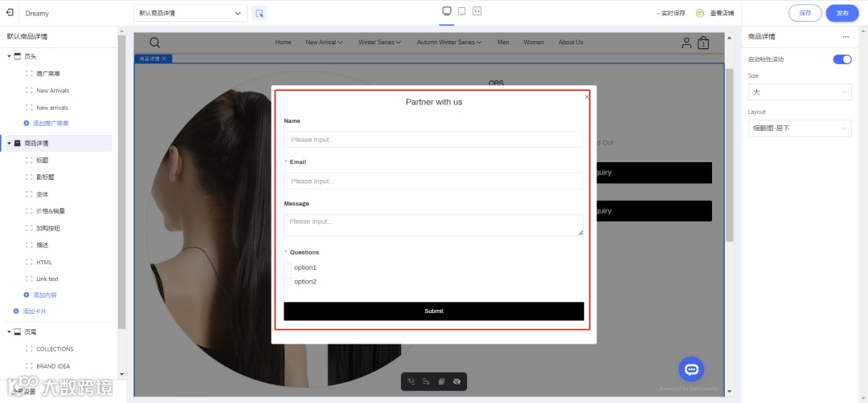868x403 pixels.
Task: Select the 页尾 footer section icon
Action: pos(17,332)
